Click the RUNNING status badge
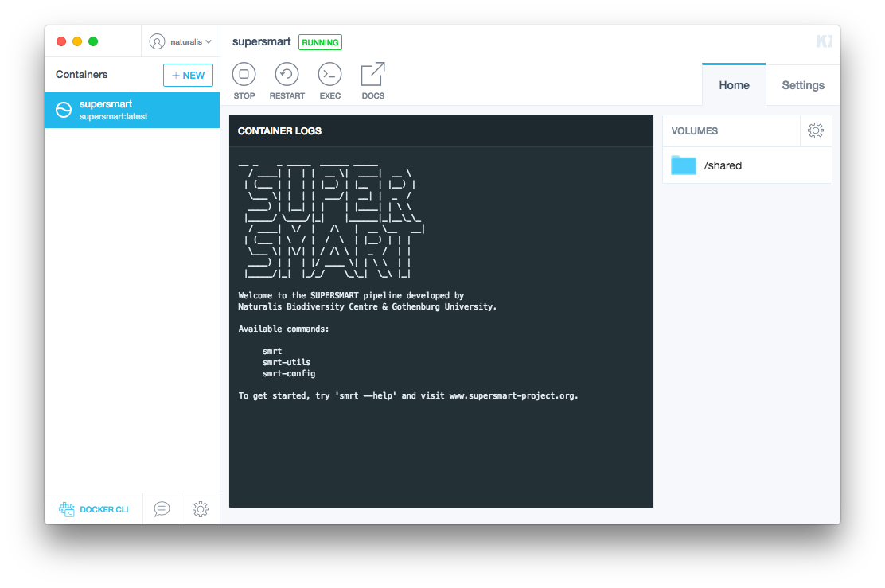885x588 pixels. [x=320, y=42]
